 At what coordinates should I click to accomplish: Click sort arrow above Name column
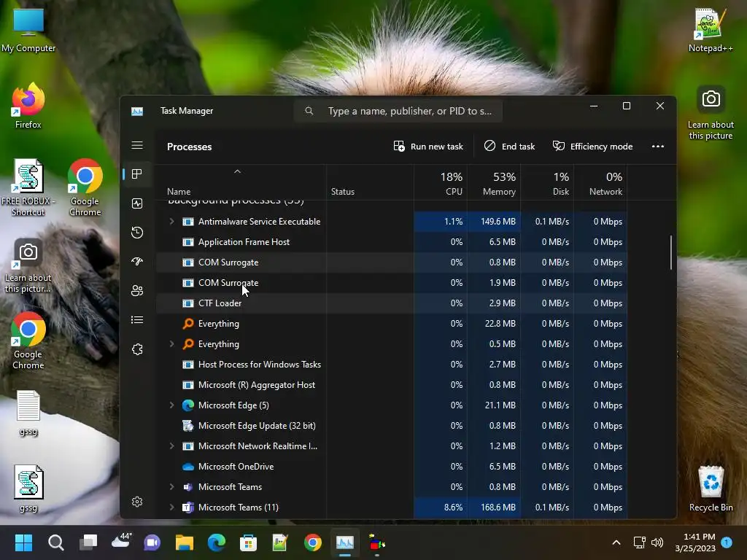(x=237, y=171)
